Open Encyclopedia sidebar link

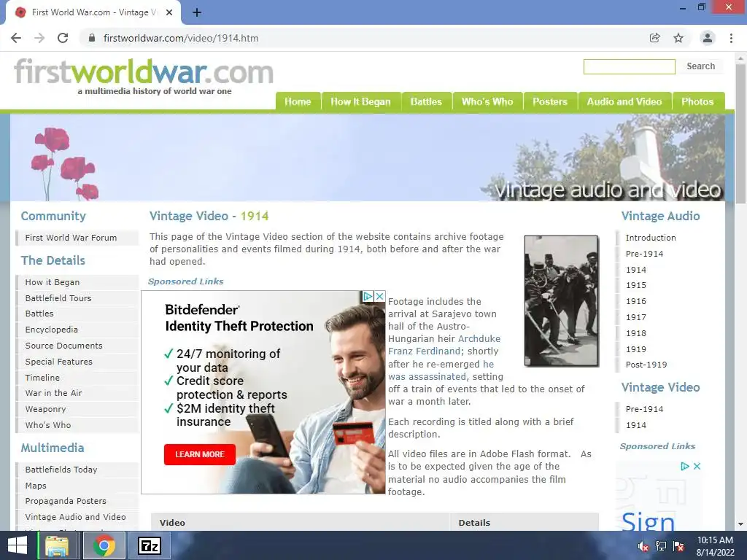52,330
